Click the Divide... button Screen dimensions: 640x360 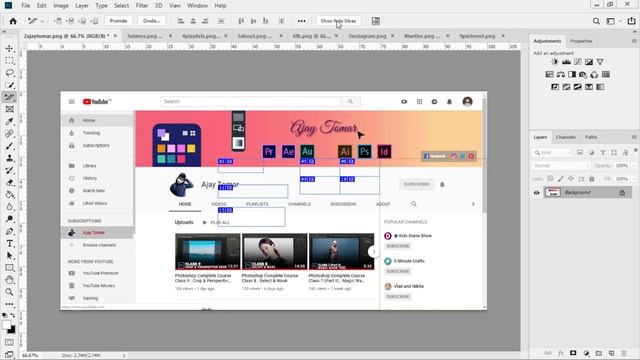(151, 21)
